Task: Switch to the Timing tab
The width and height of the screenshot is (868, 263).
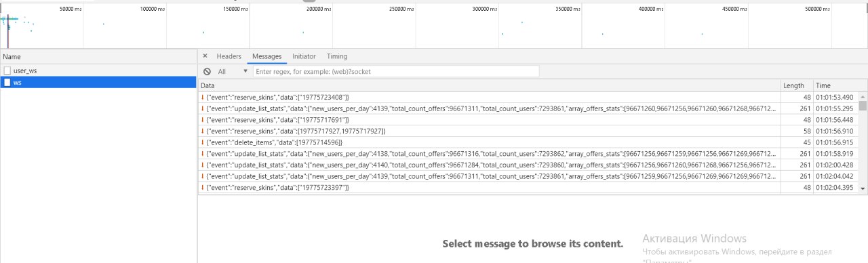Action: coord(337,56)
